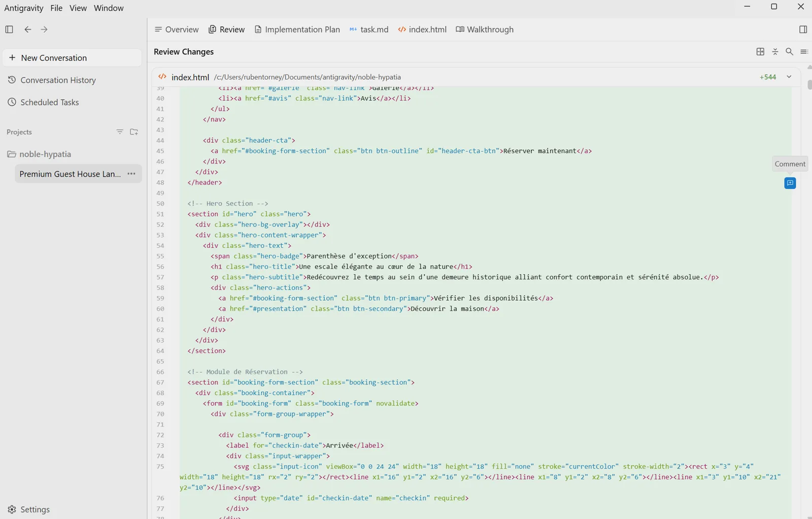This screenshot has height=519, width=812.
Task: Toggle the right side panel icon
Action: click(x=803, y=29)
